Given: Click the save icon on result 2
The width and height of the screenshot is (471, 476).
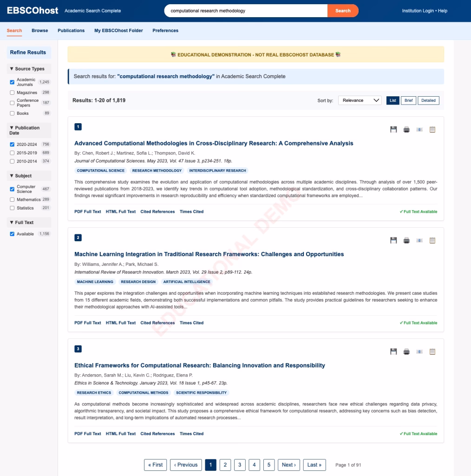Looking at the screenshot, I should point(393,241).
